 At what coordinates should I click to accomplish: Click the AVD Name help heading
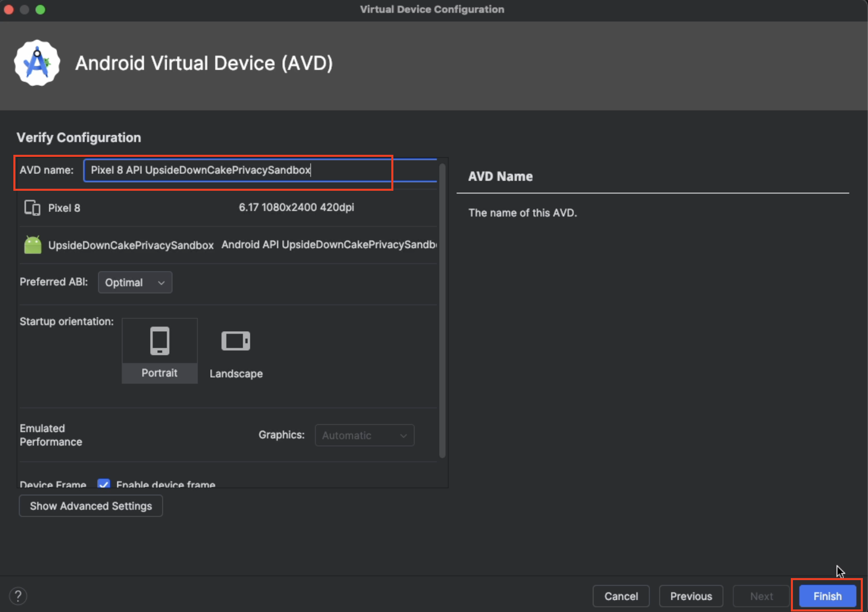pos(500,176)
